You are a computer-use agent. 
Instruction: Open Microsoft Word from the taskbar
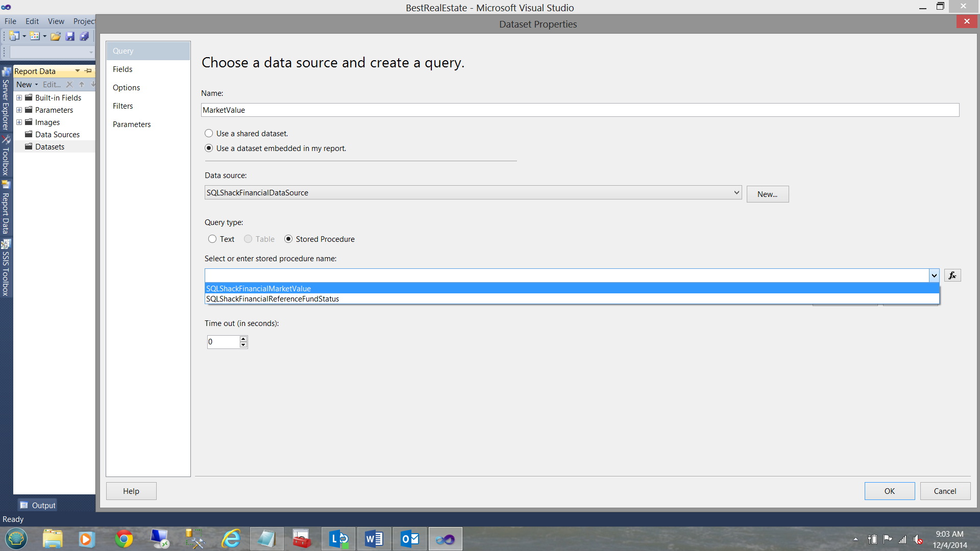[x=374, y=539]
